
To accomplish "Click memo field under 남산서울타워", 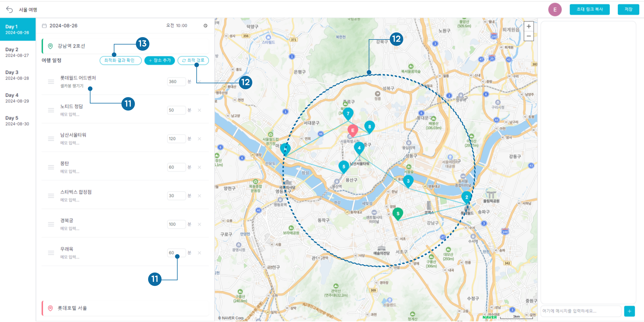I will point(70,143).
